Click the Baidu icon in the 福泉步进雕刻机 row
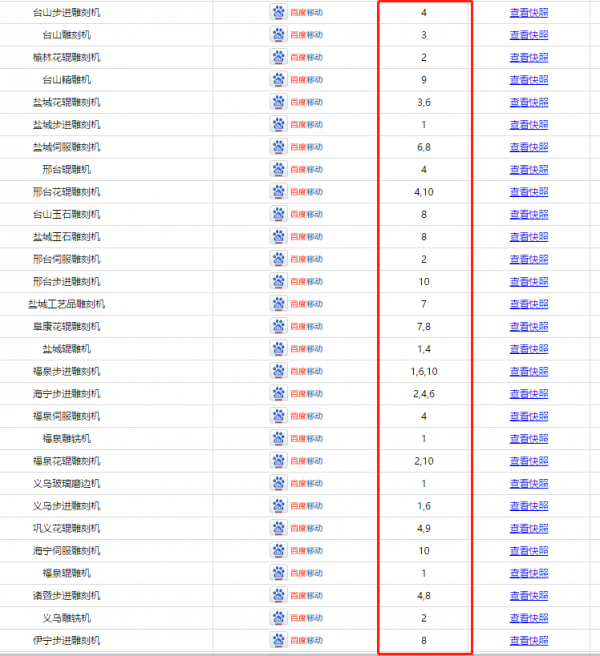This screenshot has height=656, width=600. [278, 371]
